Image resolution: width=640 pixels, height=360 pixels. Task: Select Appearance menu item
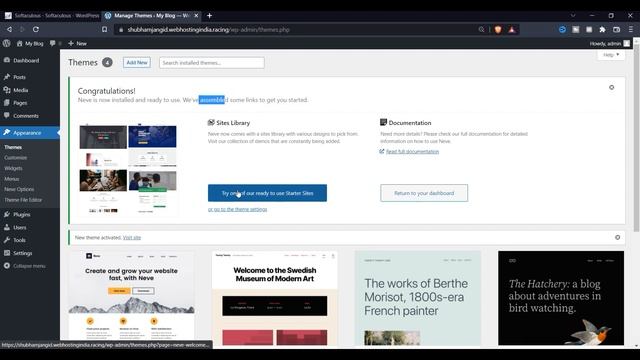(x=29, y=133)
